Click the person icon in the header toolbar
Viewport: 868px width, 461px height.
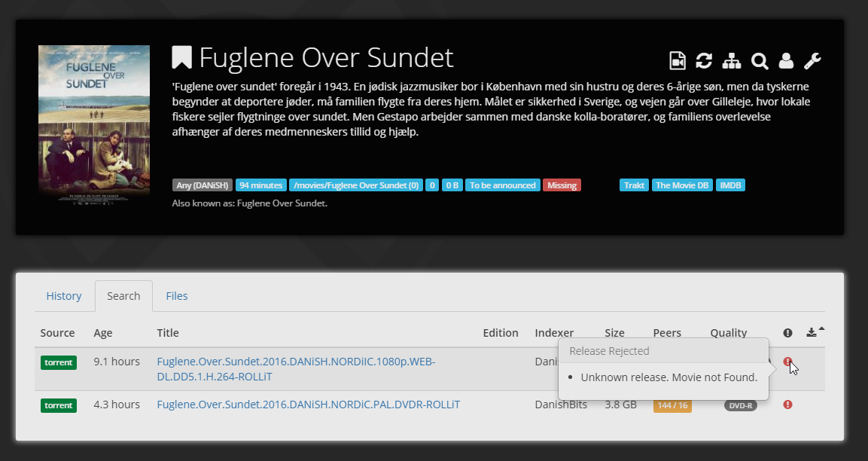click(x=787, y=61)
